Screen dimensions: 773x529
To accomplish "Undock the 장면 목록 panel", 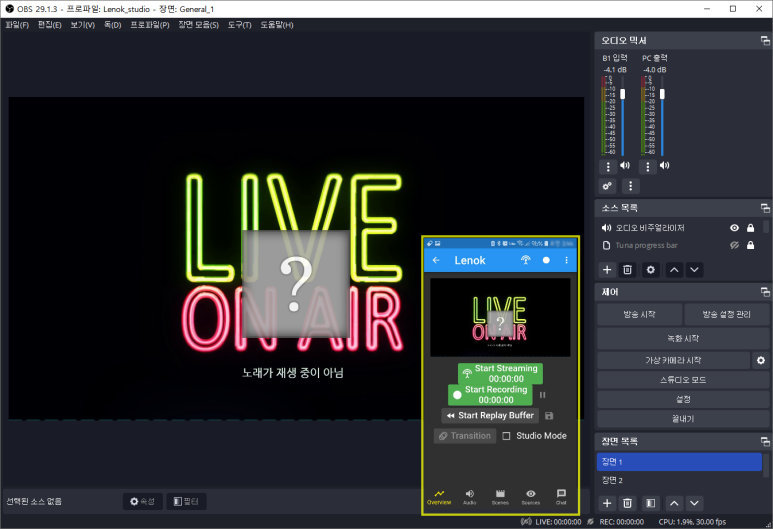I will [x=765, y=441].
